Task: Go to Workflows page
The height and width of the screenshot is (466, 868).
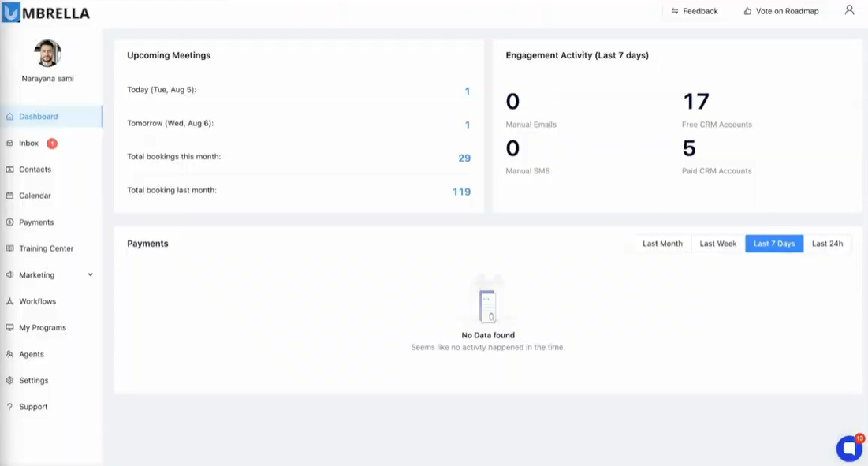Action: click(x=51, y=301)
